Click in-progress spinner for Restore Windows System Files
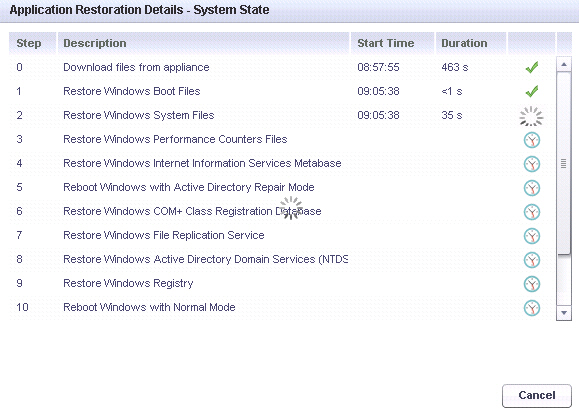This screenshot has height=414, width=579. point(531,116)
